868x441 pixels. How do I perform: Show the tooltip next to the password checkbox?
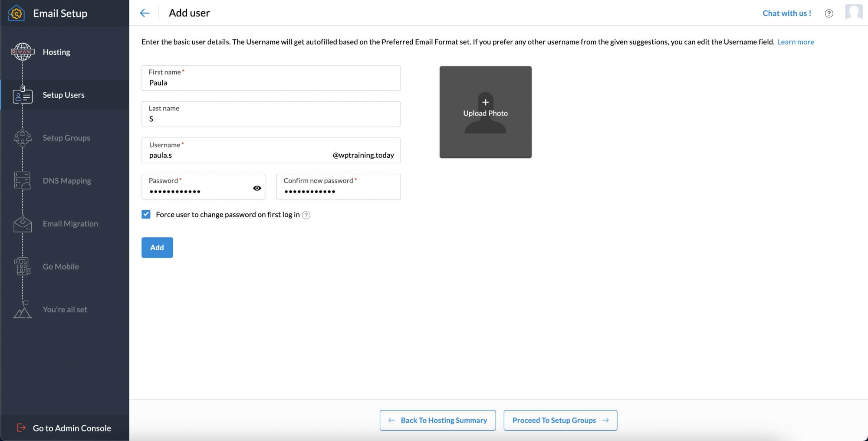306,215
